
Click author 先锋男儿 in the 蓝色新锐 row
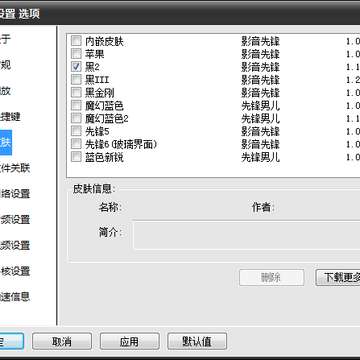[x=260, y=157]
